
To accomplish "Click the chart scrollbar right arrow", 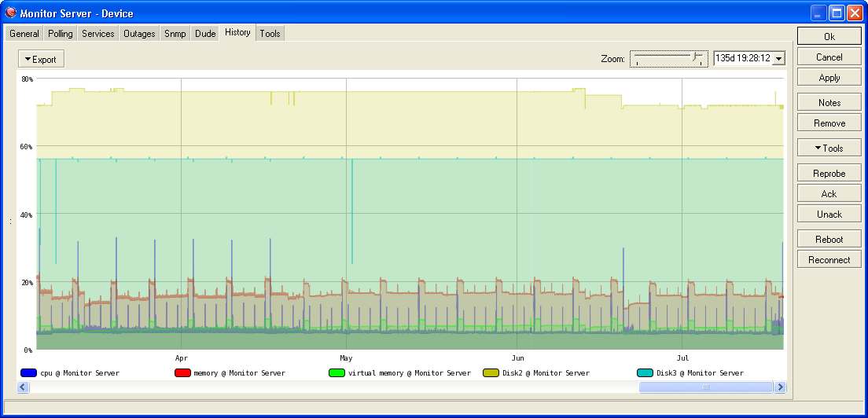I will click(x=780, y=387).
